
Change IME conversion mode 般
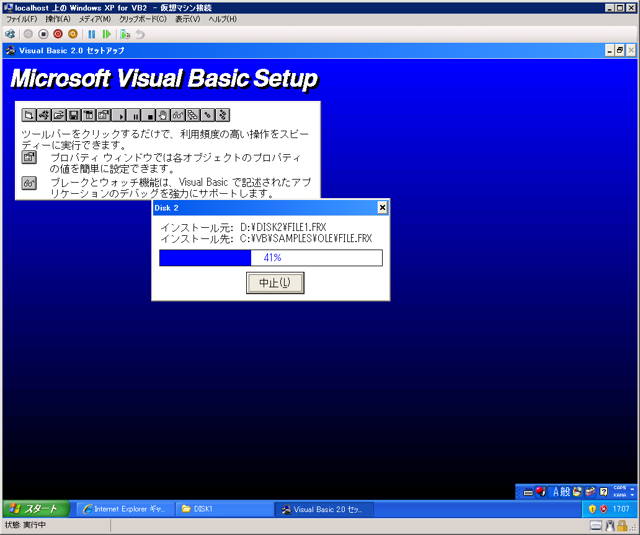[565, 492]
